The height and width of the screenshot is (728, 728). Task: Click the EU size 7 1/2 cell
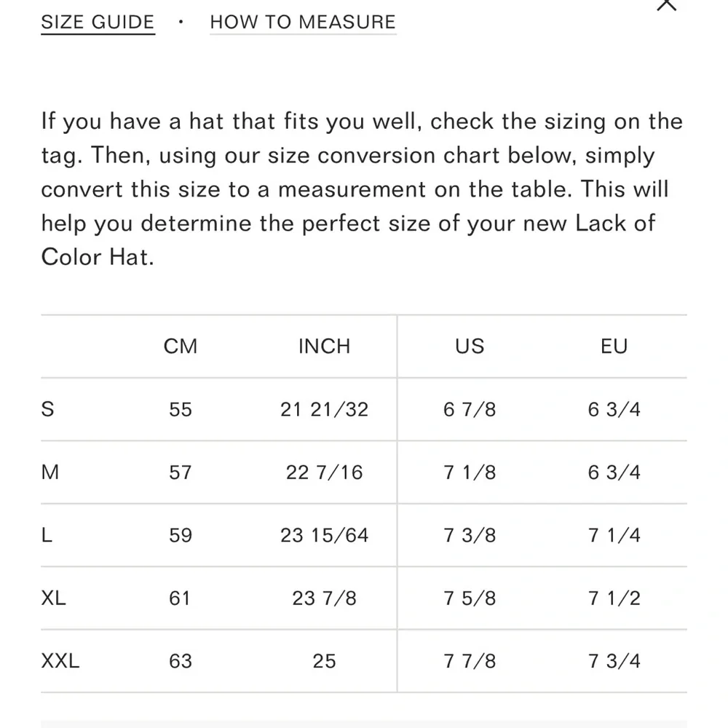tap(614, 598)
